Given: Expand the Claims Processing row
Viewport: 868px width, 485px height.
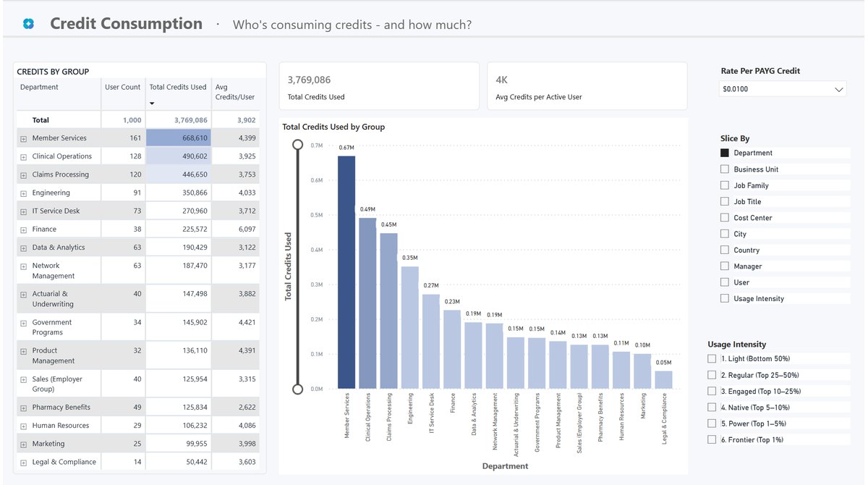Looking at the screenshot, I should tap(23, 174).
